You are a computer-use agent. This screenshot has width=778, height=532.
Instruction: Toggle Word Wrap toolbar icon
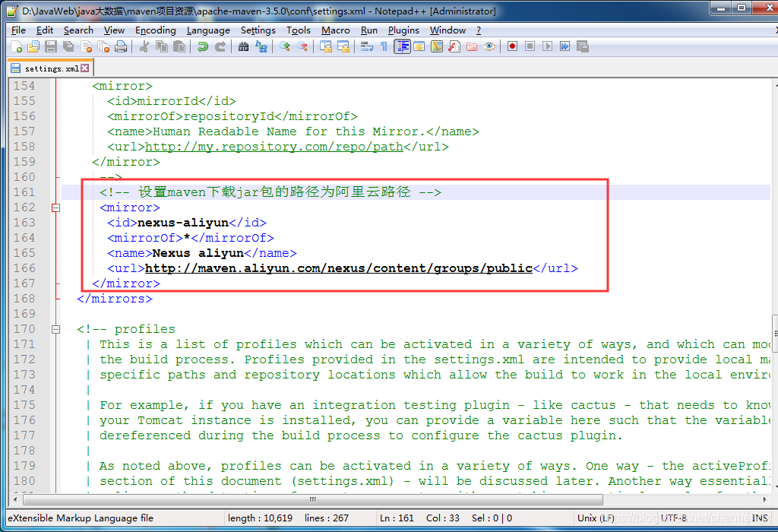point(367,46)
